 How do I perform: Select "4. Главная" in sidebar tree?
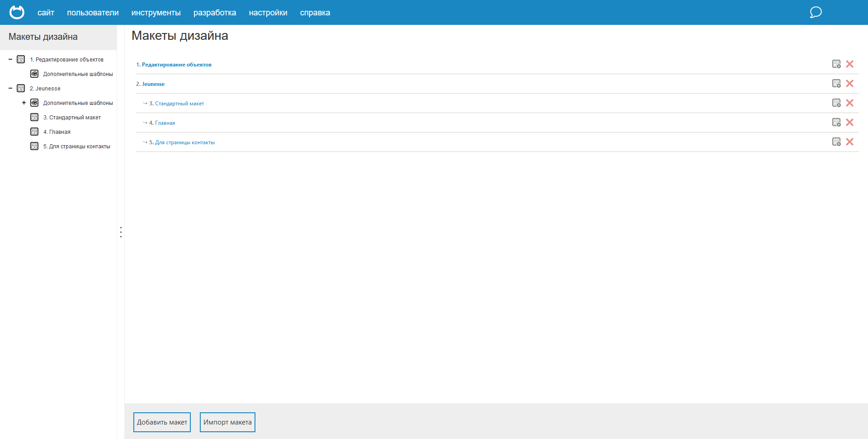pyautogui.click(x=57, y=132)
